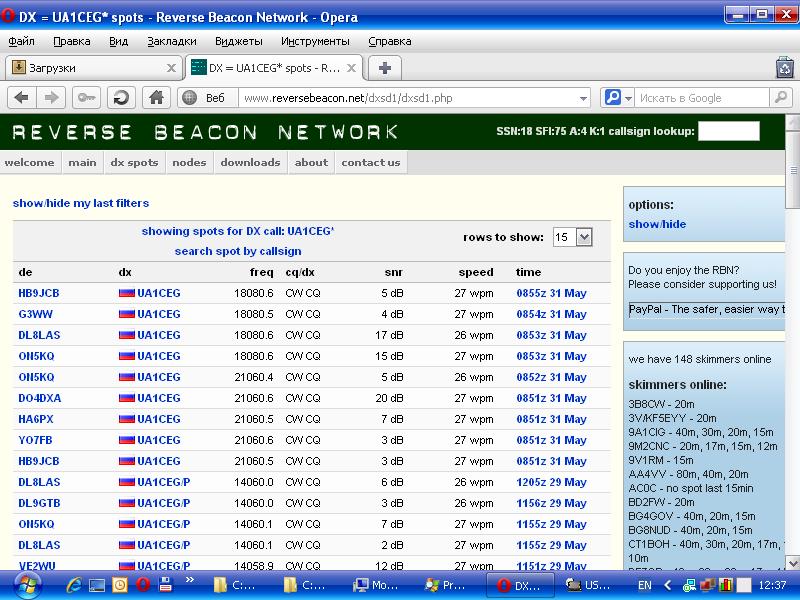Open the search engine selector dropdown

tap(618, 97)
